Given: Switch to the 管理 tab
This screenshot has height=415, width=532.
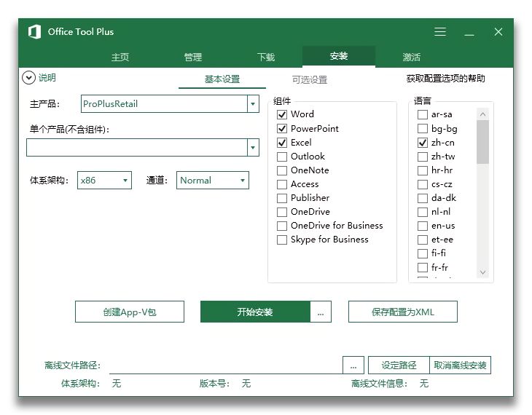Looking at the screenshot, I should tap(193, 57).
